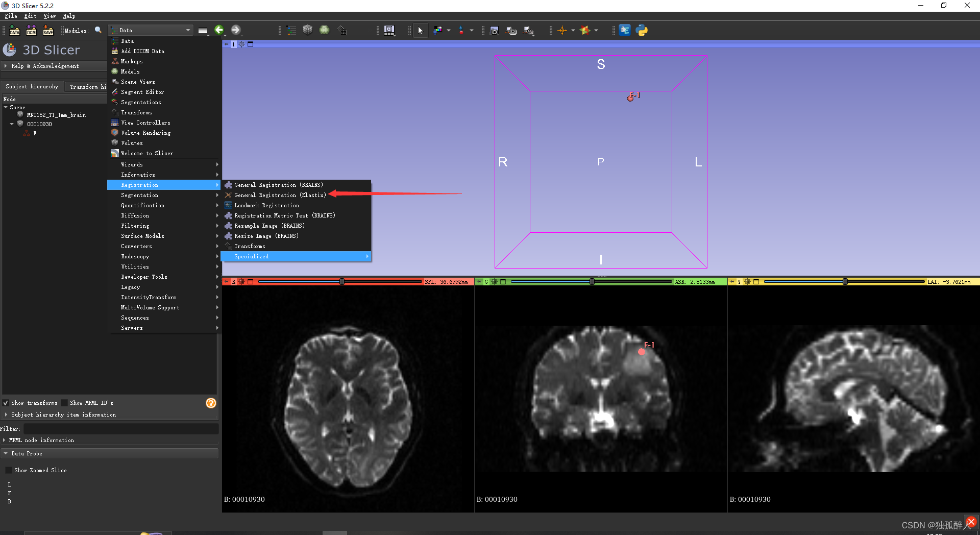Expand MRML node information section
980x535 pixels.
coord(41,440)
